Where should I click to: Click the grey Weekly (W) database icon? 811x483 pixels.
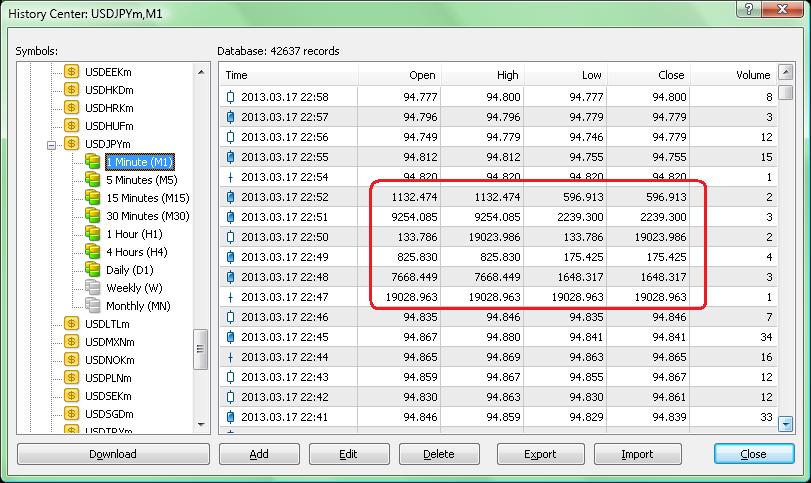tap(93, 288)
